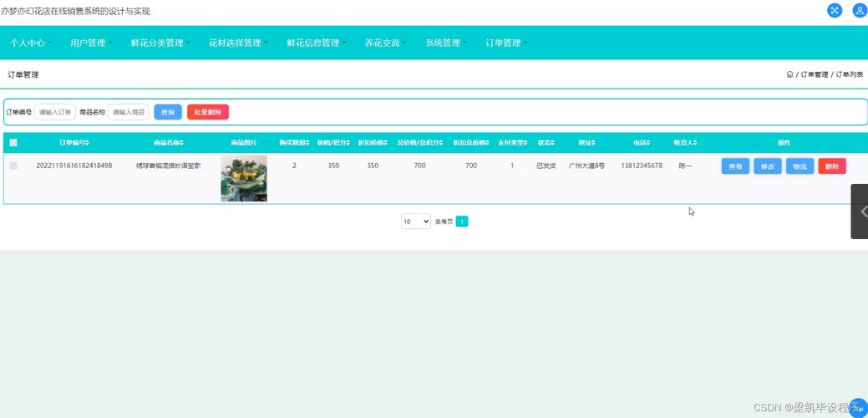Sort by 价格/积分 column
Image resolution: width=868 pixels, height=418 pixels.
tap(333, 143)
